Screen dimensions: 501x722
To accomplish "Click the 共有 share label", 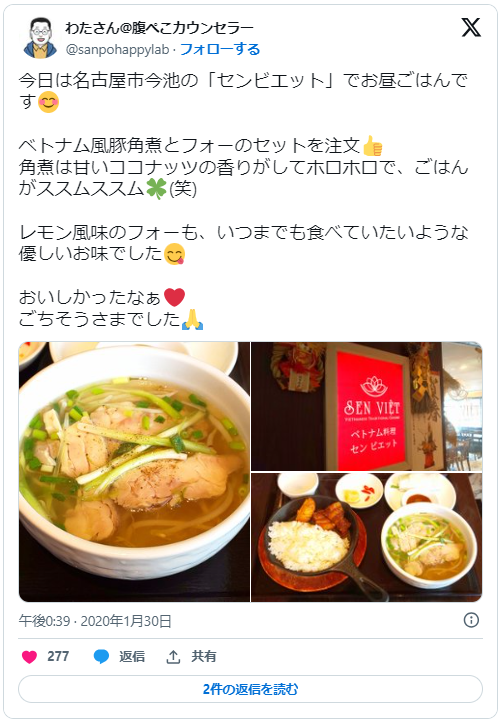I will [204, 656].
